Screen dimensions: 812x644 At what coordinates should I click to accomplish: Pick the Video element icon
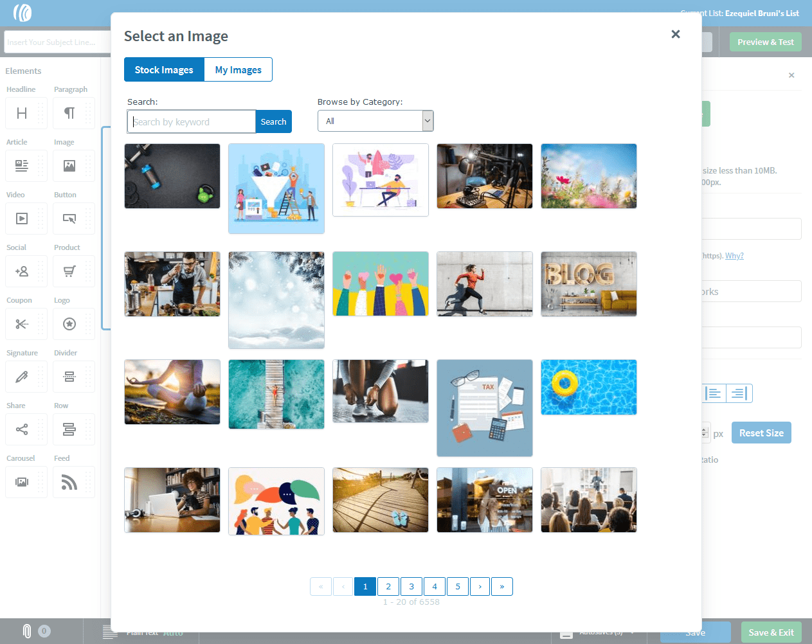coord(22,219)
